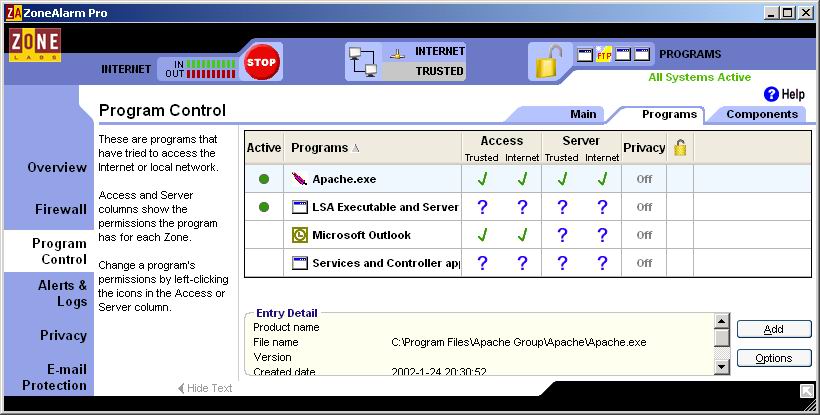Click the Internet lock padlock icon
Screen dimensions: 820x415
(549, 62)
